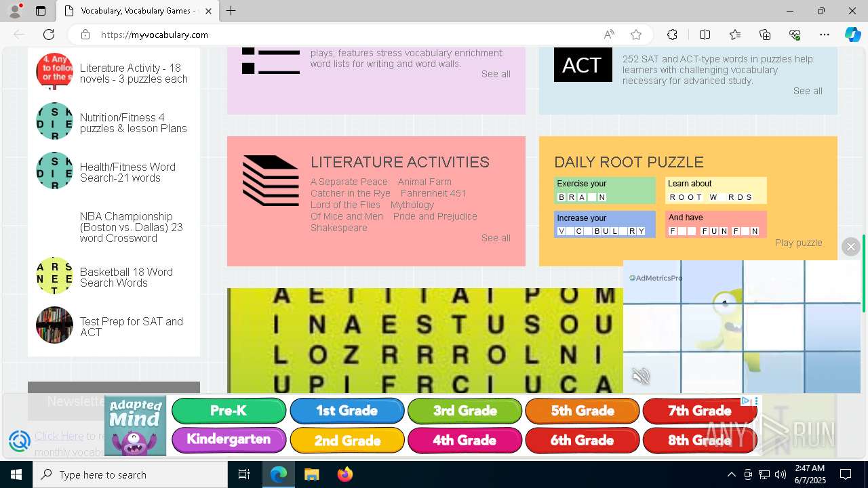
Task: Open Shakespeare link
Action: (x=339, y=228)
